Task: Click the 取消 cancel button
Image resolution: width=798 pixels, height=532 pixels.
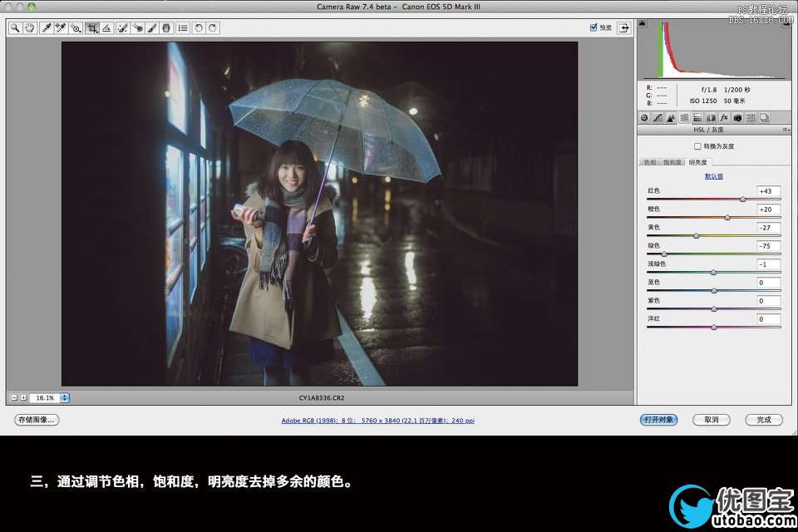Action: (x=712, y=420)
